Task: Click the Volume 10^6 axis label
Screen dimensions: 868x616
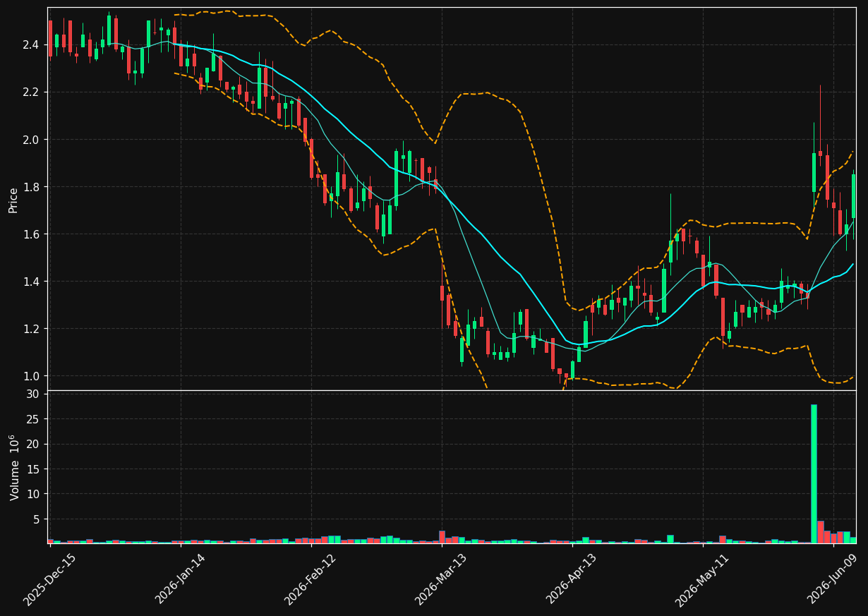Action: pos(14,467)
